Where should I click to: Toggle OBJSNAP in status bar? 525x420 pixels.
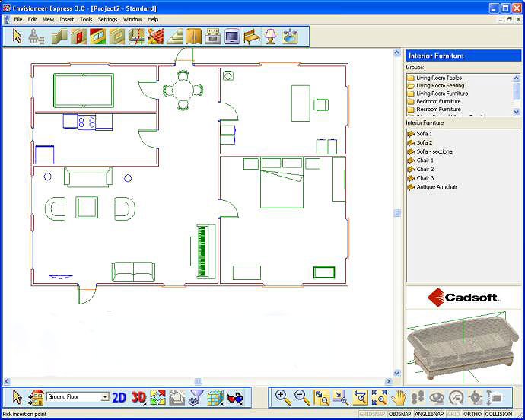pos(399,415)
